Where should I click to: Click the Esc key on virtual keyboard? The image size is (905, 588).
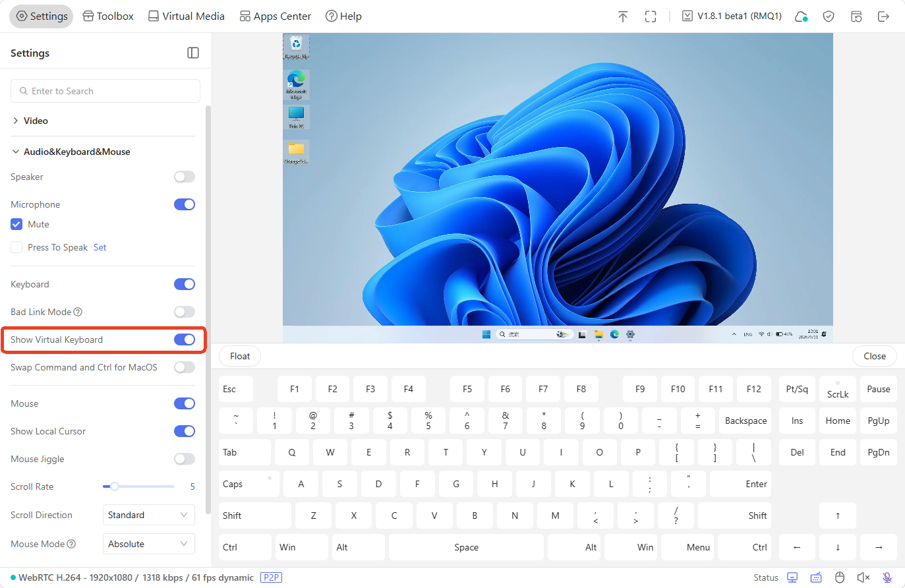[235, 389]
